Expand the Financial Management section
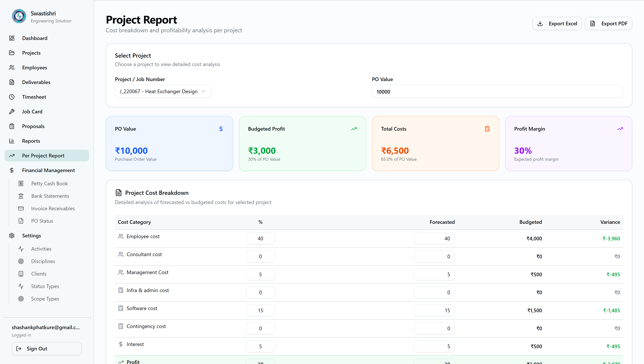644x364 pixels. [x=48, y=170]
